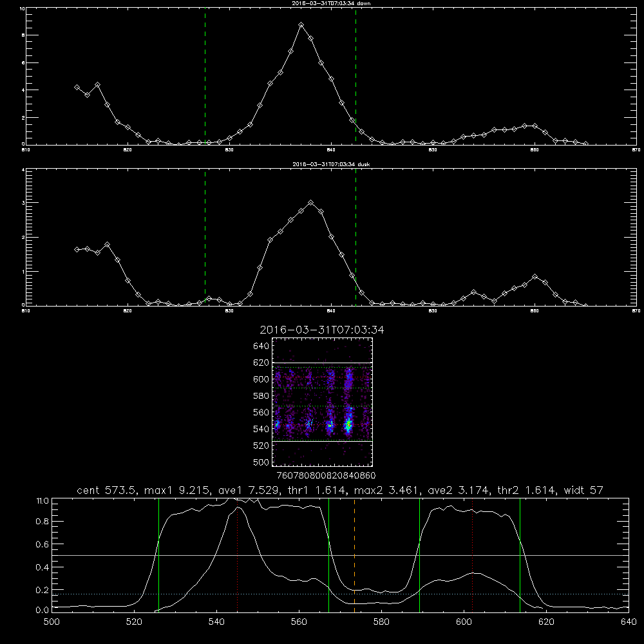Click the 'ave2 3.174' value in bottom title
Viewport: 644px width, 644px height.
click(x=459, y=490)
